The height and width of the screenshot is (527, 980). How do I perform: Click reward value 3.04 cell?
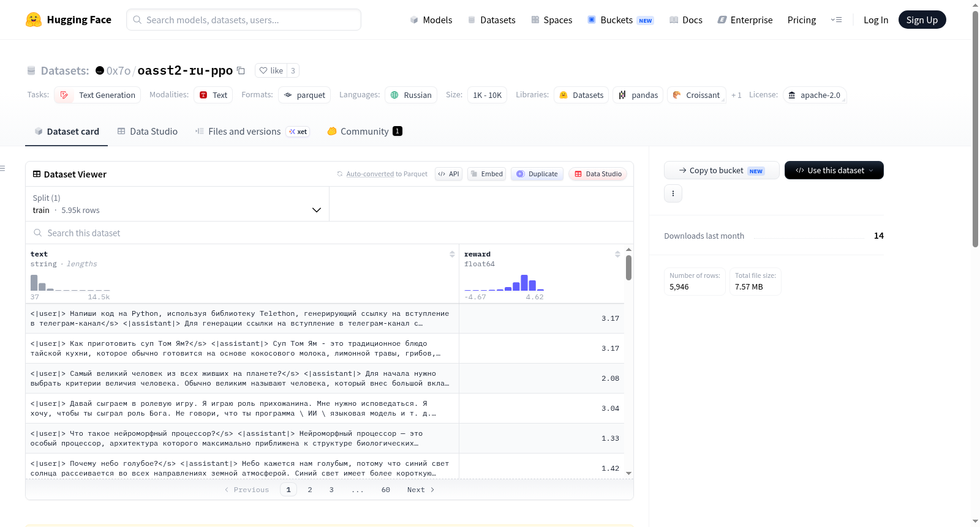click(542, 408)
